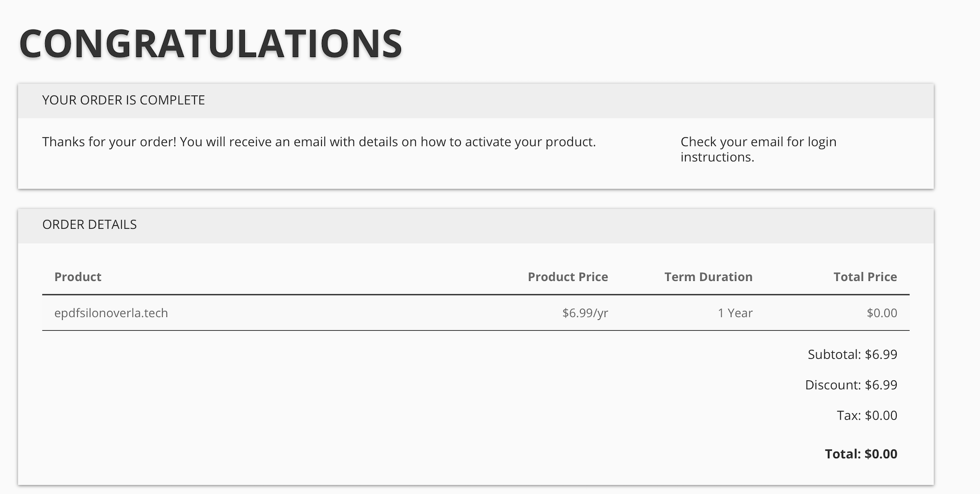Click the '1 Year' term duration value
This screenshot has width=980, height=494.
[x=735, y=313]
